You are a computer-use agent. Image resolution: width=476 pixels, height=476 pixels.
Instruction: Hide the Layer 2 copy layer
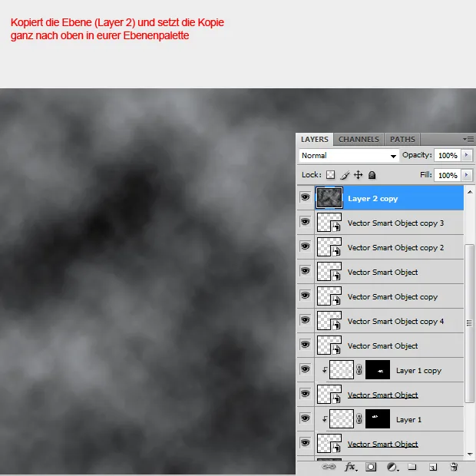click(x=305, y=198)
